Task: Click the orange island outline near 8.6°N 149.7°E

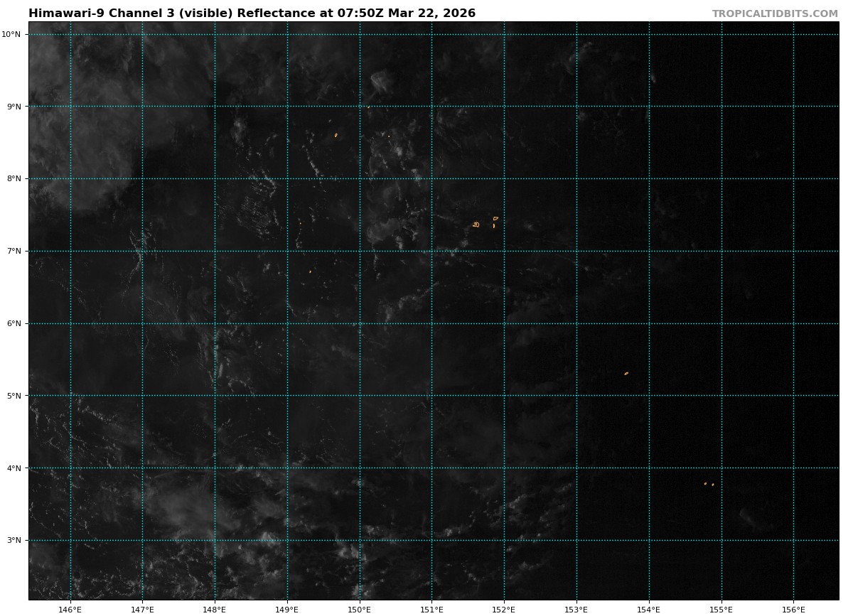Action: click(336, 135)
